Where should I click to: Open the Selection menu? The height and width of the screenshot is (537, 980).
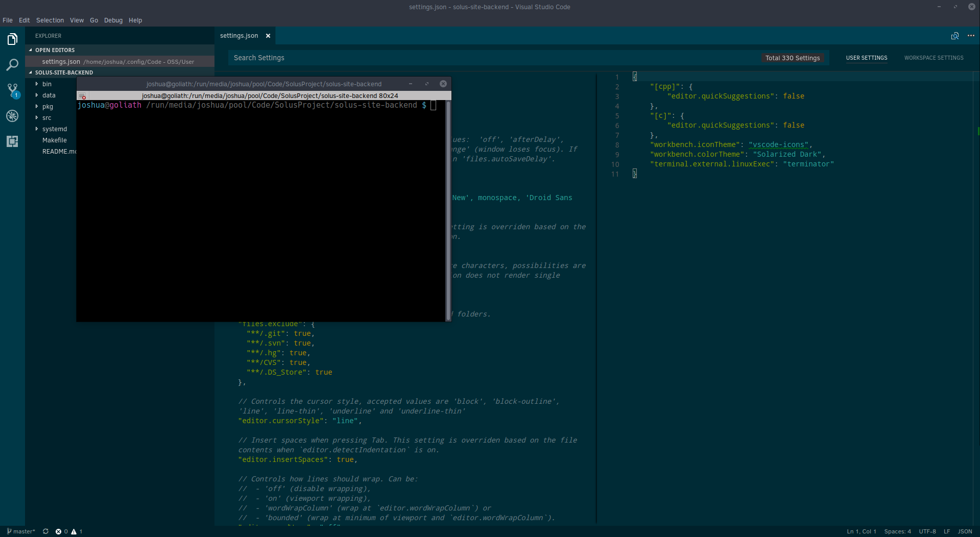tap(50, 20)
